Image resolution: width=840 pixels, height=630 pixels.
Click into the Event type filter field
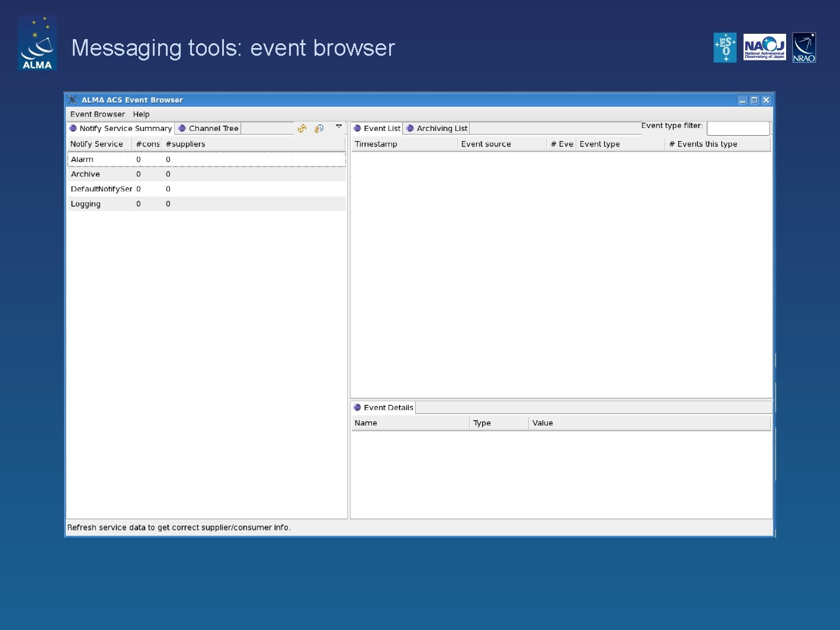click(x=738, y=128)
